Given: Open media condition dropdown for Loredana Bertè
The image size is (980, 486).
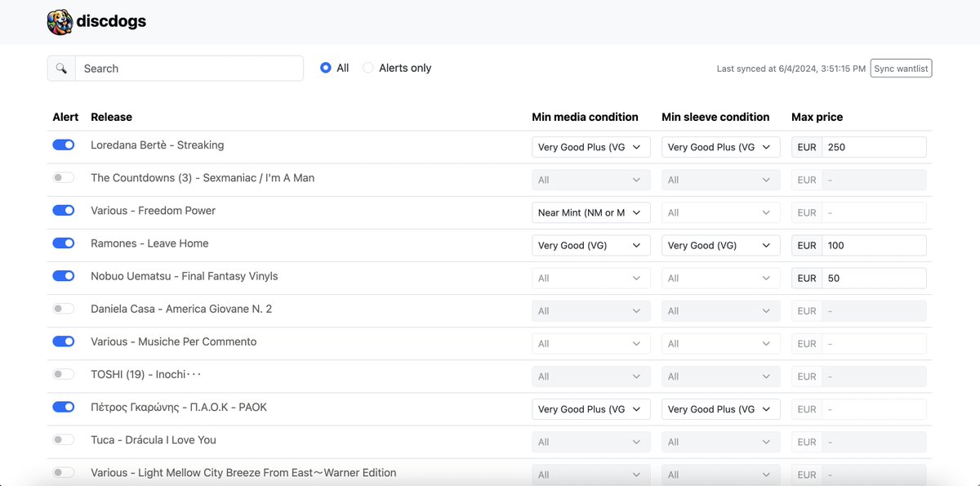Looking at the screenshot, I should tap(591, 147).
